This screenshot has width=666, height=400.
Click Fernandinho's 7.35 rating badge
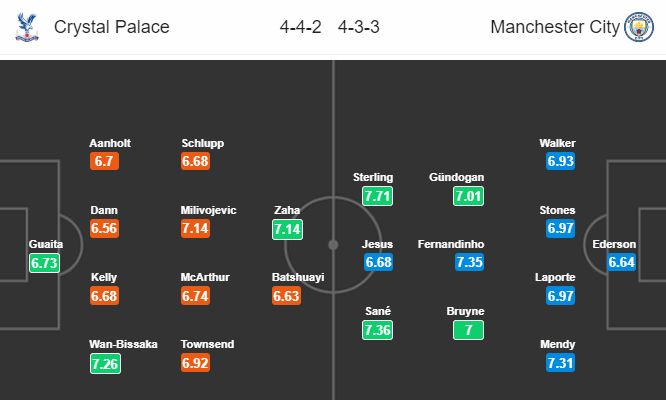pyautogui.click(x=469, y=262)
